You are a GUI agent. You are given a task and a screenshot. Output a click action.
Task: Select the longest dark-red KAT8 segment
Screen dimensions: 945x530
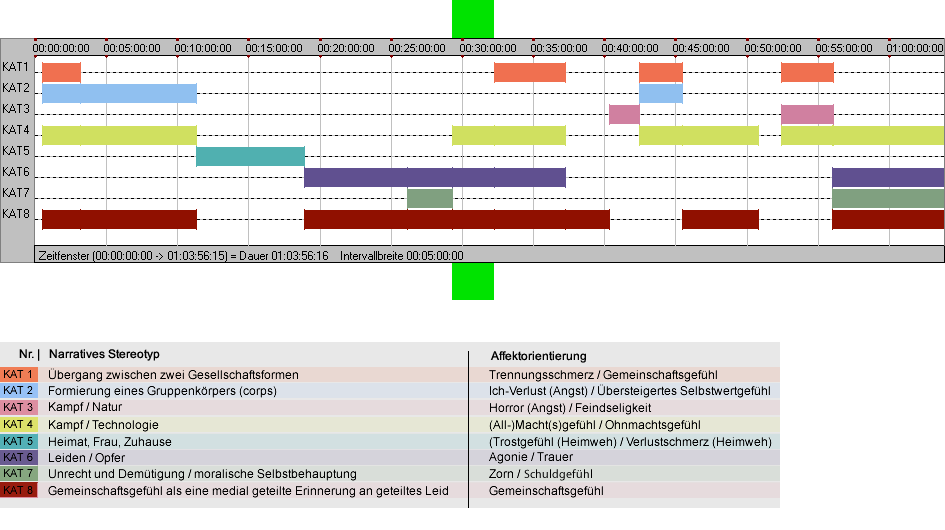(x=457, y=219)
